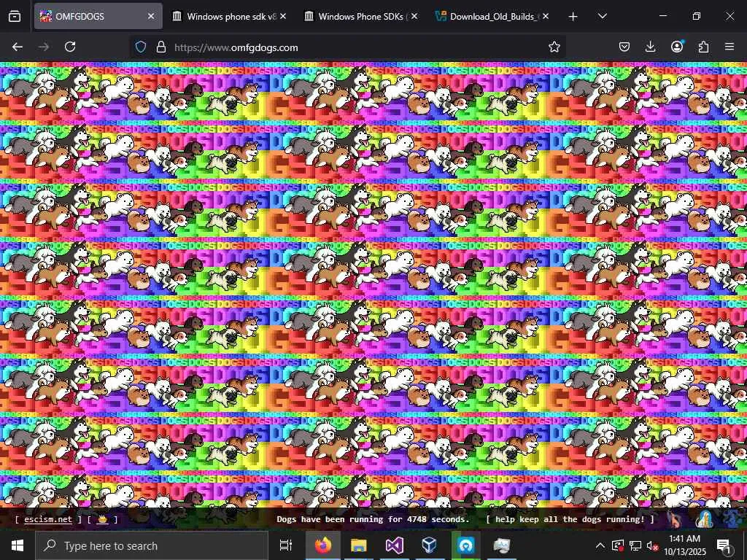747x560 pixels.
Task: Click the running seconds counter text
Action: click(373, 519)
